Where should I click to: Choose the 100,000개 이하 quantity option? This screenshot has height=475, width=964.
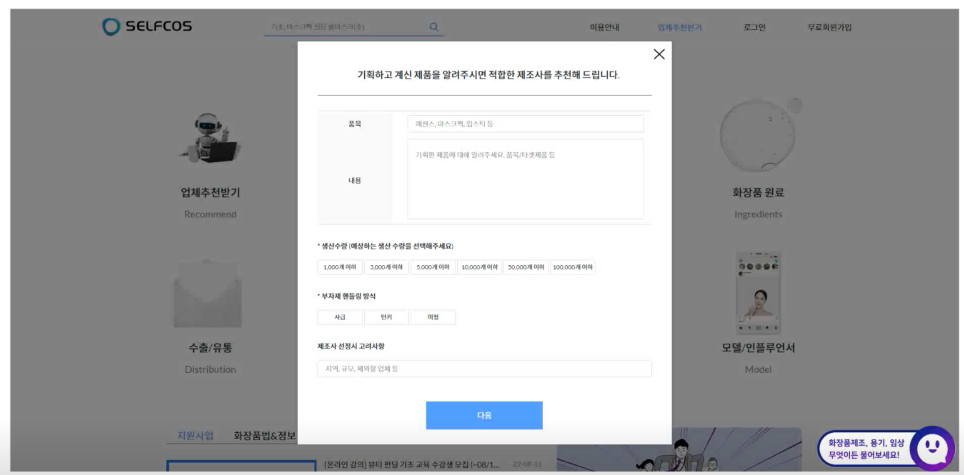[573, 267]
